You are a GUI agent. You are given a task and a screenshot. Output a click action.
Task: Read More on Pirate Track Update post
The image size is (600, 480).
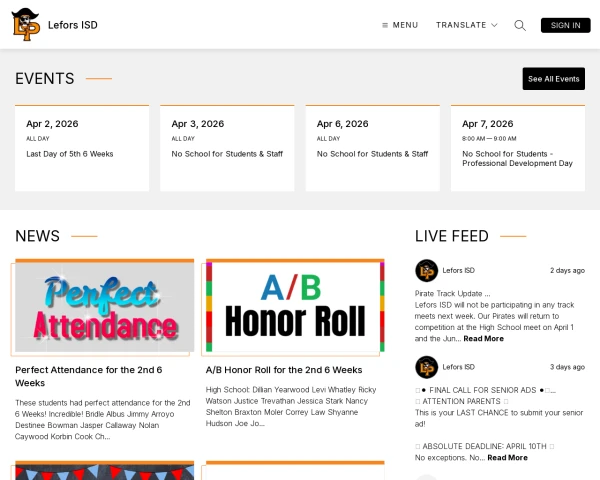tap(483, 339)
